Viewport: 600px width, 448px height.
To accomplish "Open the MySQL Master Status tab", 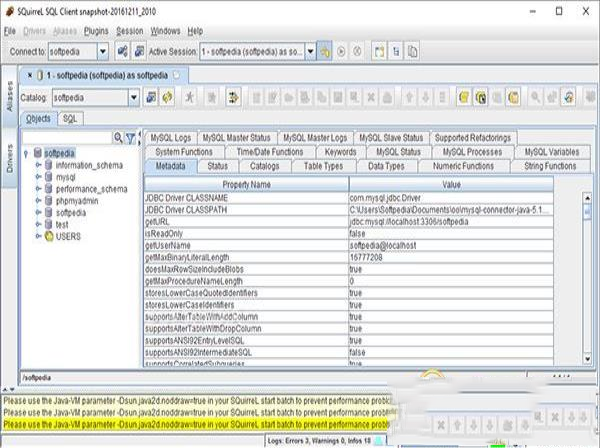I will 236,138.
